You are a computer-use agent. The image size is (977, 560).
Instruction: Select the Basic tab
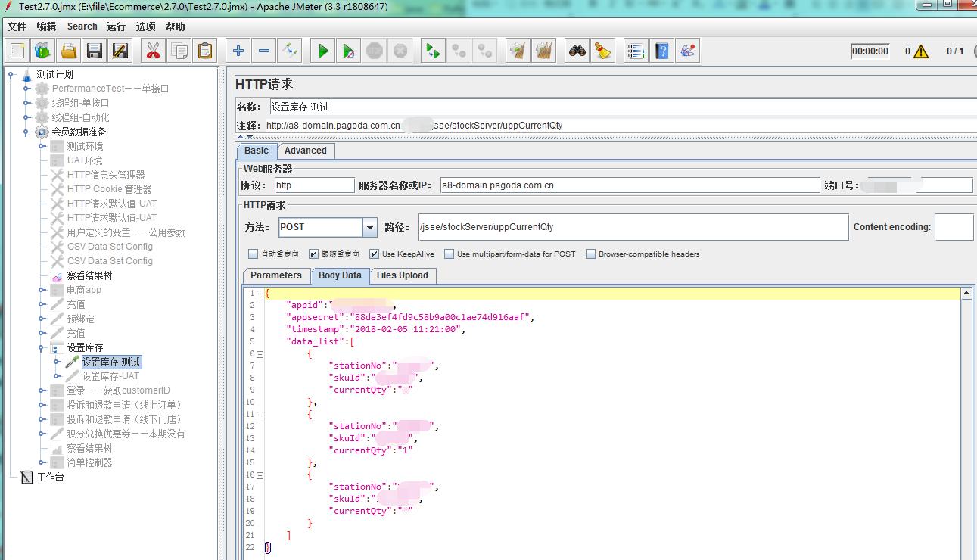click(x=257, y=151)
